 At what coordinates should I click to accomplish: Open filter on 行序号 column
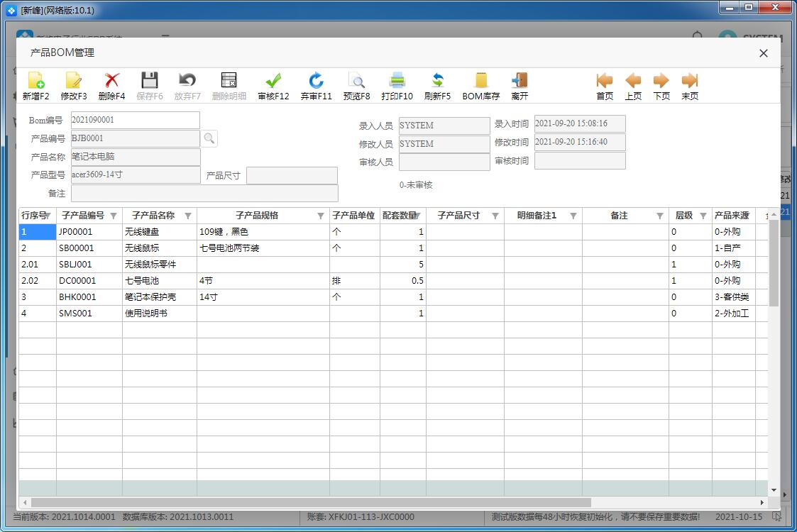click(48, 216)
